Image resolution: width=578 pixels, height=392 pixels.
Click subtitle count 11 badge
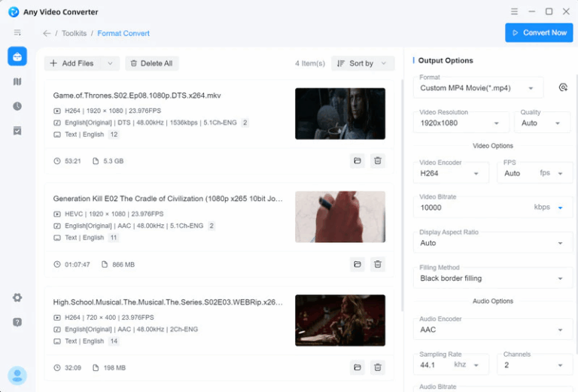pyautogui.click(x=114, y=238)
